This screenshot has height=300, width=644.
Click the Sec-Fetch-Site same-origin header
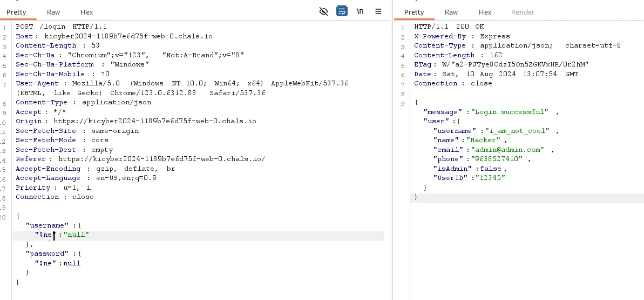(x=77, y=131)
